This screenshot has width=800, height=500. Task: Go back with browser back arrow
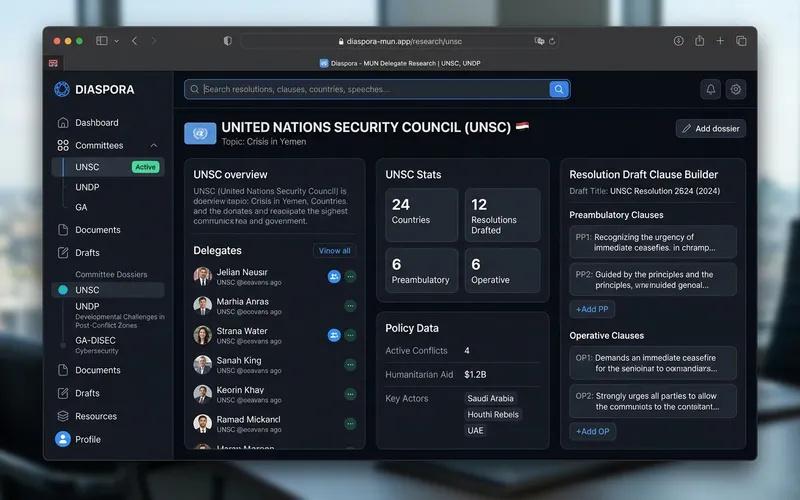point(135,41)
